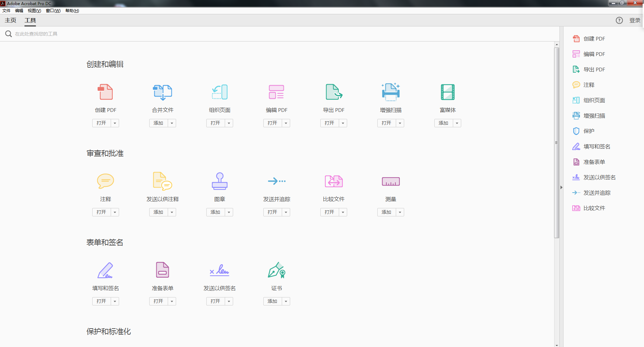
Task: Click 发送以供签名 shortcut in right sidebar
Action: [x=594, y=177]
